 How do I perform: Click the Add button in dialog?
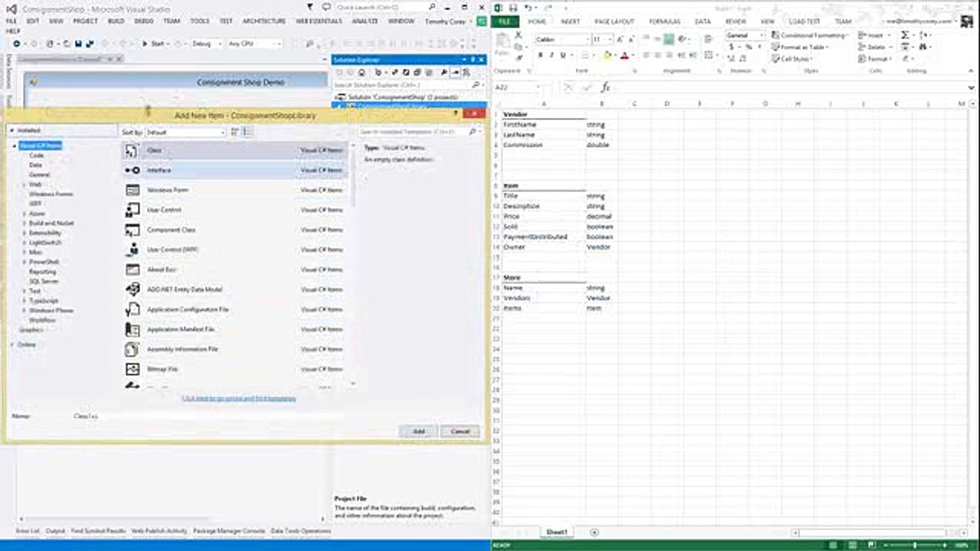click(418, 432)
